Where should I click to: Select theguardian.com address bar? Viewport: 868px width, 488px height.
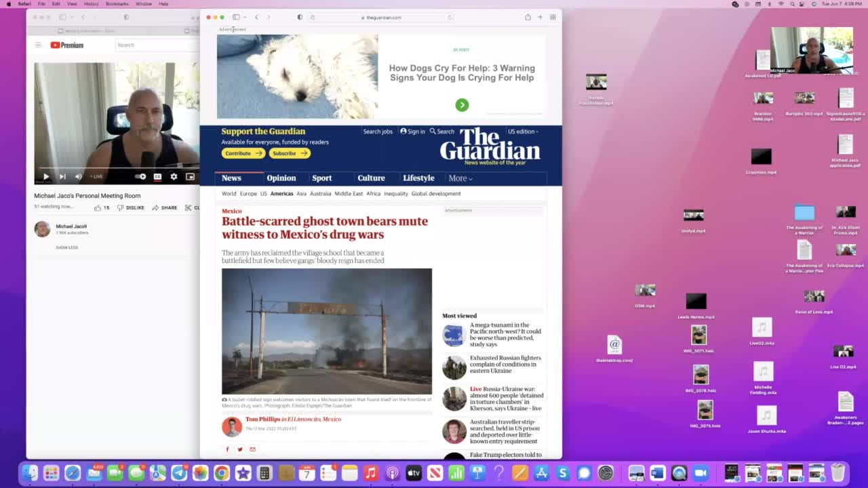coord(381,17)
